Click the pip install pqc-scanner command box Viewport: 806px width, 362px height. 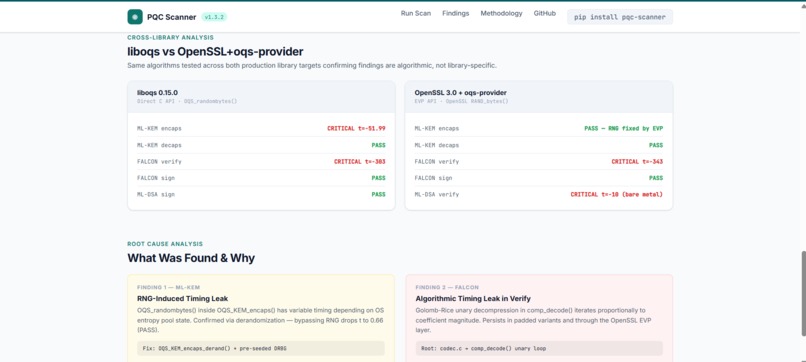point(620,17)
